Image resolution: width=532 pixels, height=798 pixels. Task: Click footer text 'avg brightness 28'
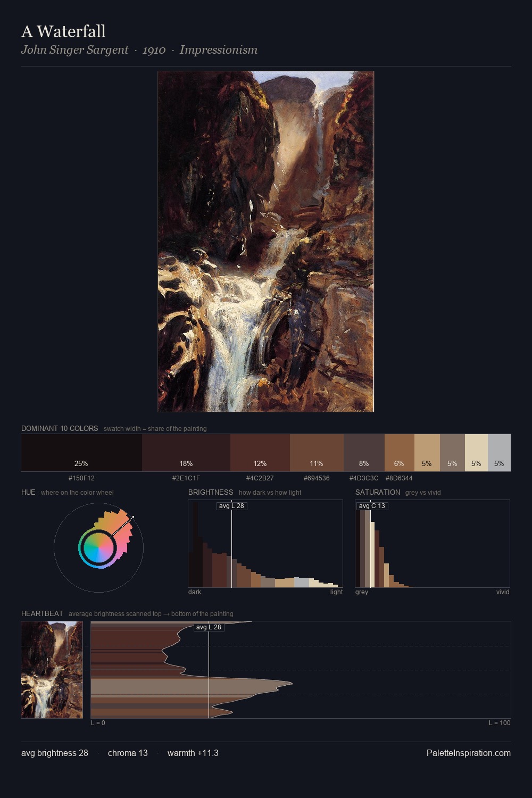[55, 753]
